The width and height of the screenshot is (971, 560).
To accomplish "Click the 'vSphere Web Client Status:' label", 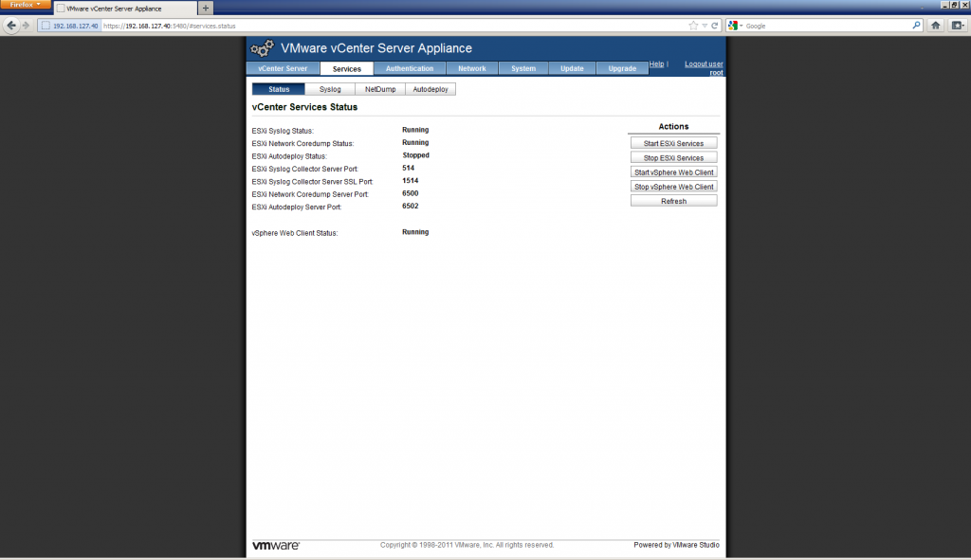I will coord(295,233).
